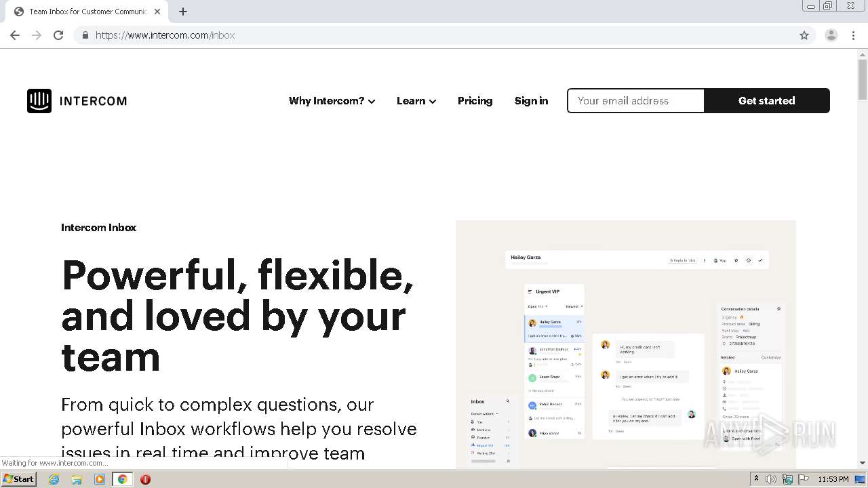Viewport: 868px width, 488px height.
Task: Click the page scrollbar down arrow
Action: (x=863, y=463)
